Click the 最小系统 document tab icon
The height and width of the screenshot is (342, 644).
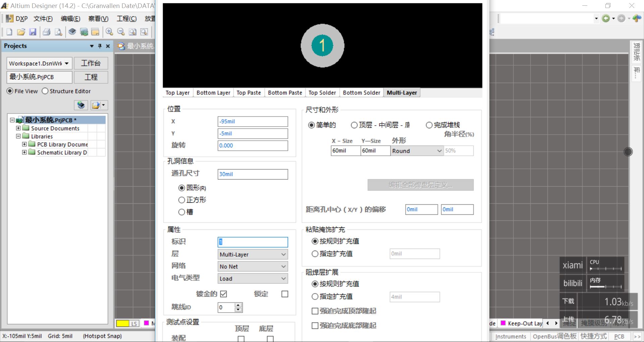121,46
